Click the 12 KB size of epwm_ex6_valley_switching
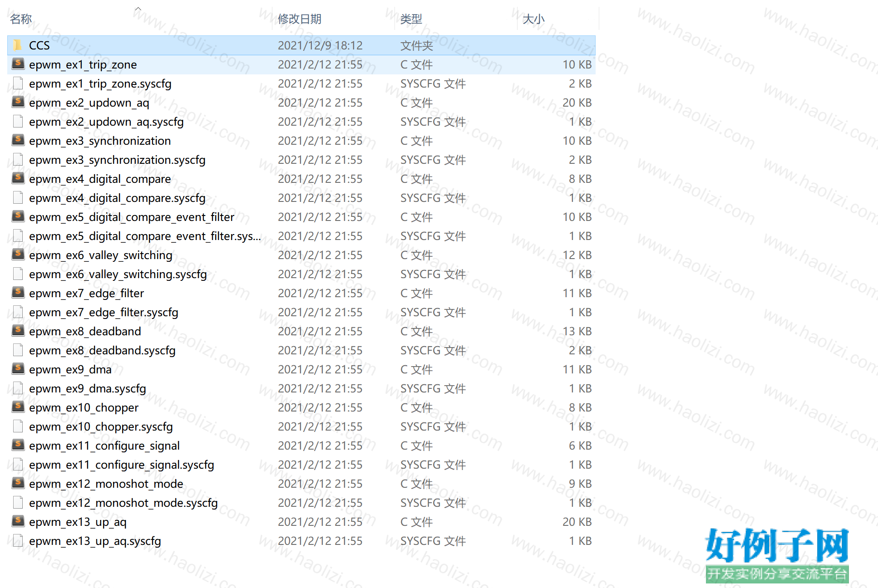This screenshot has width=878, height=588. coord(577,255)
